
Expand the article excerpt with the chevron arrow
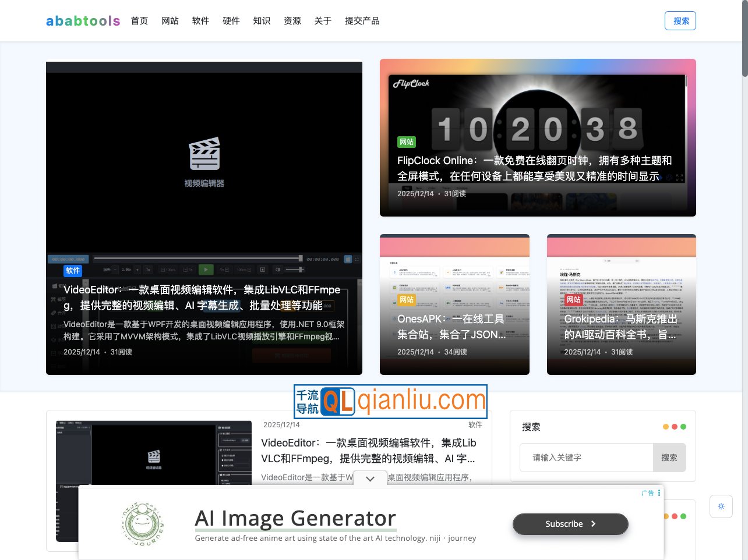click(370, 479)
